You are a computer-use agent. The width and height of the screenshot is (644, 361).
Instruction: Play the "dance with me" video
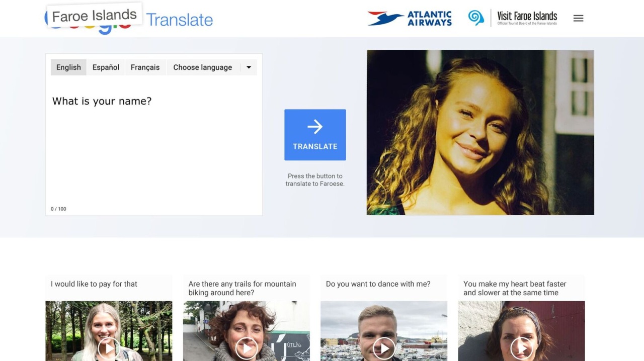click(x=384, y=347)
